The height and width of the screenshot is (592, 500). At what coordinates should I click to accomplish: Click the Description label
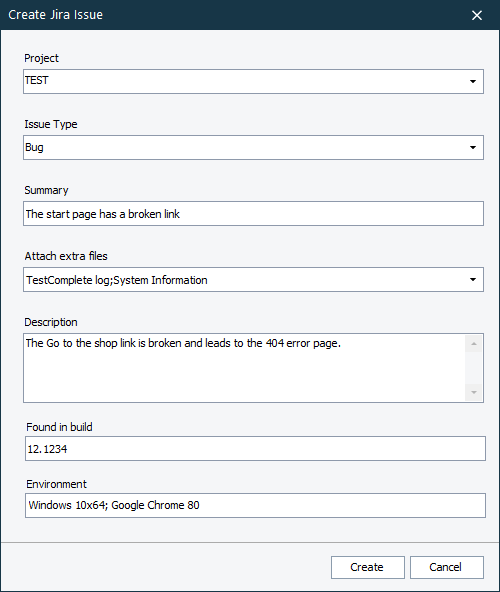[x=51, y=322]
